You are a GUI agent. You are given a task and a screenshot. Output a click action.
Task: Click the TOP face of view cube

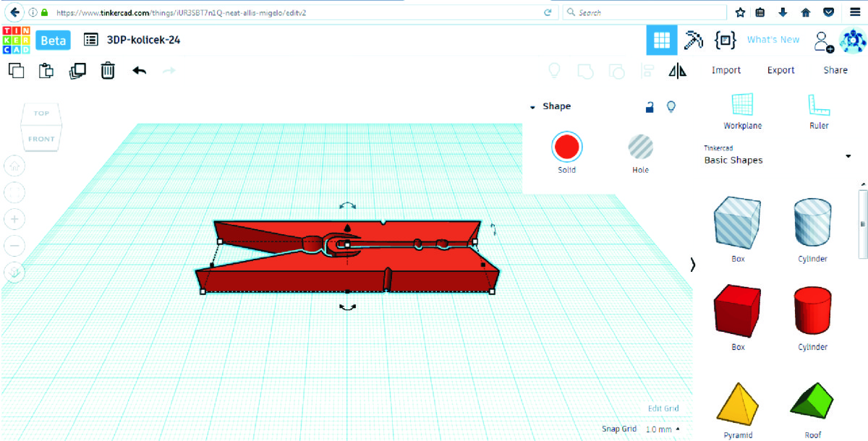click(x=41, y=114)
